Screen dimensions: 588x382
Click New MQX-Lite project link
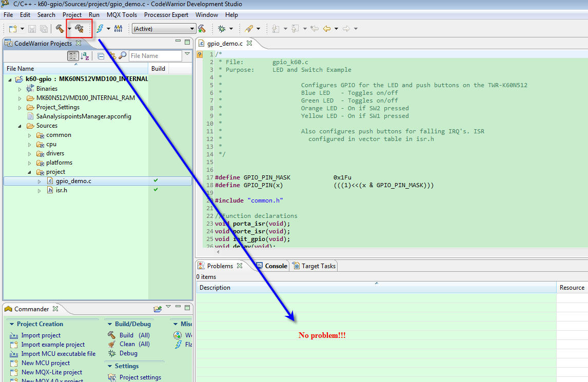pyautogui.click(x=52, y=372)
